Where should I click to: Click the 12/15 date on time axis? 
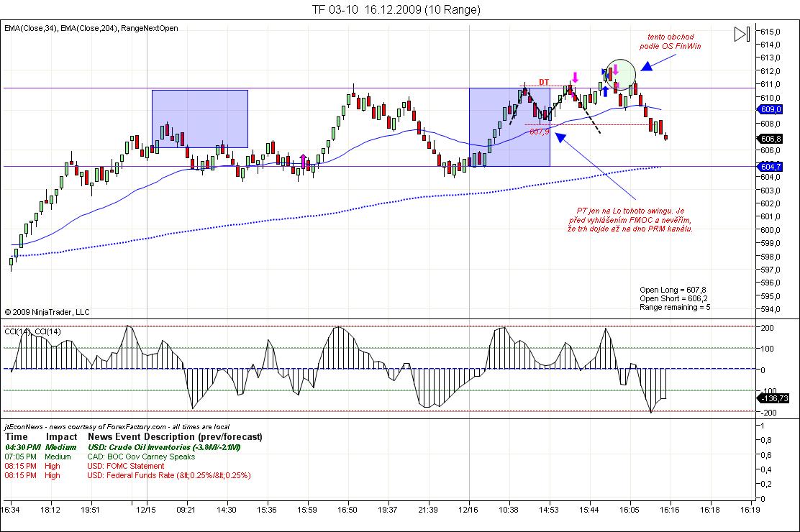pos(146,510)
